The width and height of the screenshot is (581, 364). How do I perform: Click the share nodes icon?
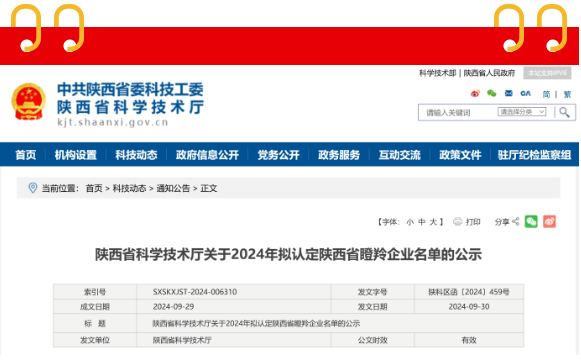pyautogui.click(x=515, y=222)
